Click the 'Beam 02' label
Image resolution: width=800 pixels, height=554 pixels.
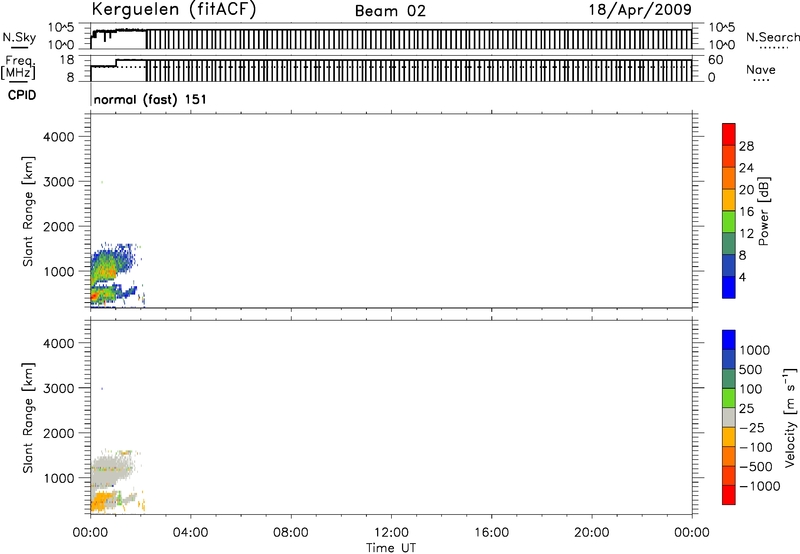[390, 11]
